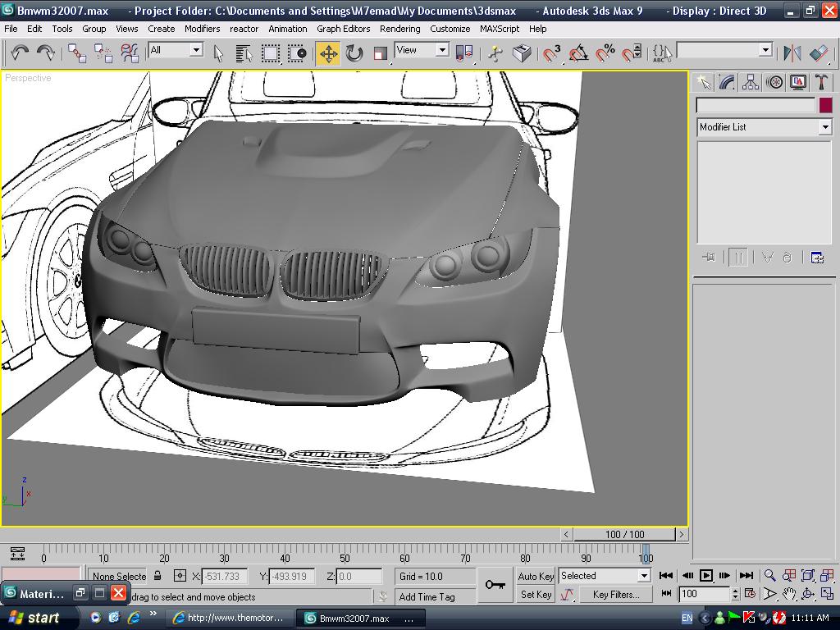Switch to the Hierarchy command panel tab
This screenshot has width=840, height=630.
click(x=751, y=82)
